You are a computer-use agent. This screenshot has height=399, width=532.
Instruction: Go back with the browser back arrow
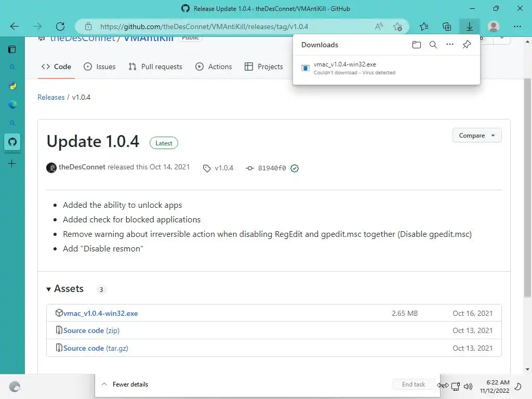(x=14, y=26)
